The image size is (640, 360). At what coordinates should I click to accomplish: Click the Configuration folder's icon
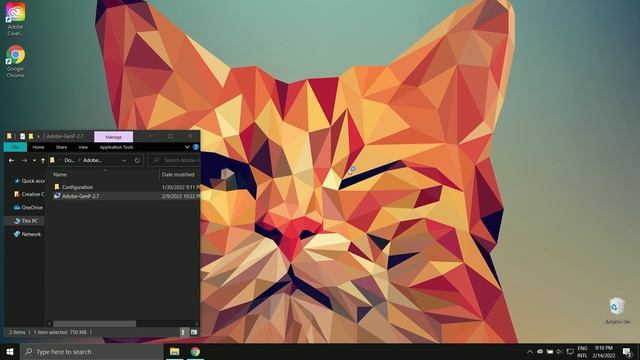57,187
